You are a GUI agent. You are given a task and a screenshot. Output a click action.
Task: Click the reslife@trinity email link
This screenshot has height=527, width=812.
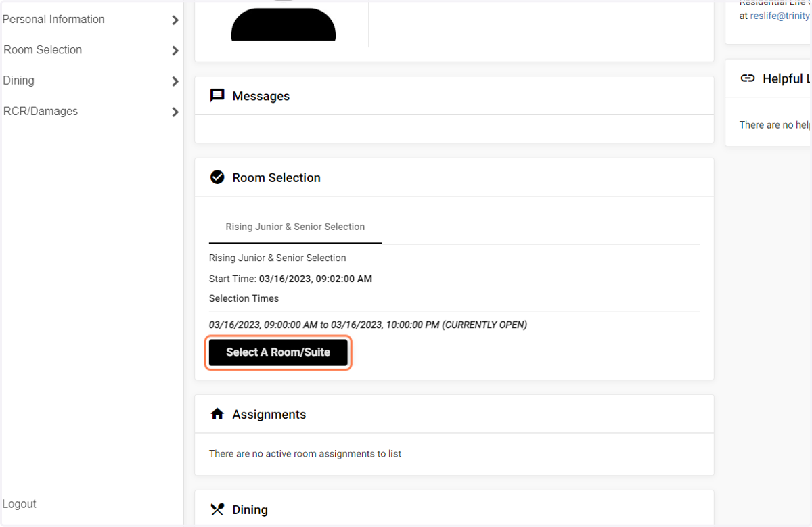click(x=780, y=16)
